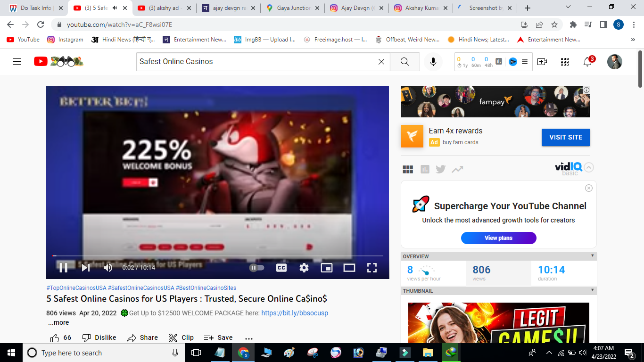
Task: Mute the video volume speaker
Action: click(108, 268)
